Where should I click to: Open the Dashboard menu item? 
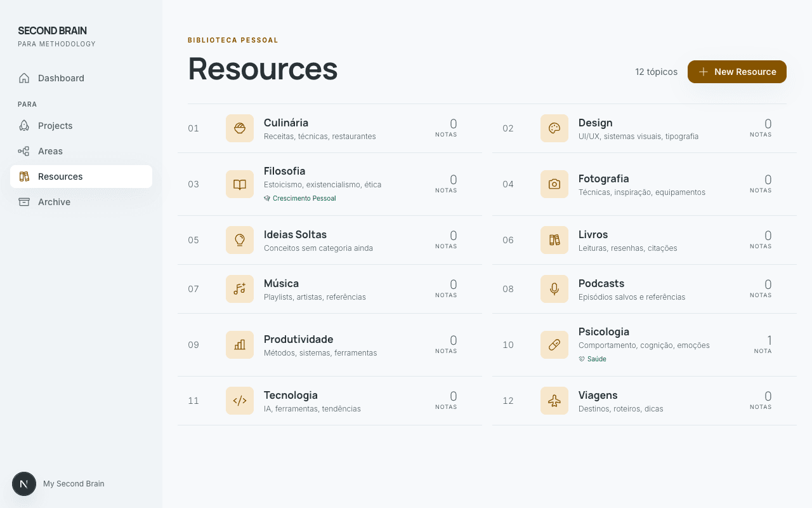click(x=81, y=78)
